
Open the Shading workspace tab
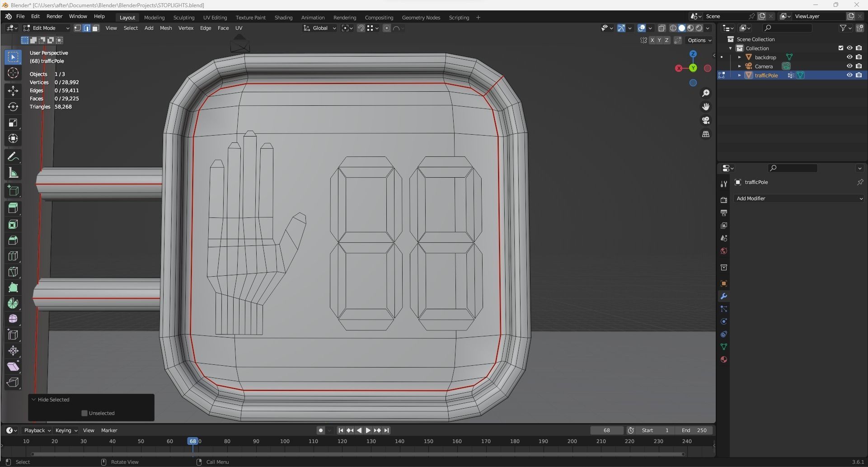point(283,18)
